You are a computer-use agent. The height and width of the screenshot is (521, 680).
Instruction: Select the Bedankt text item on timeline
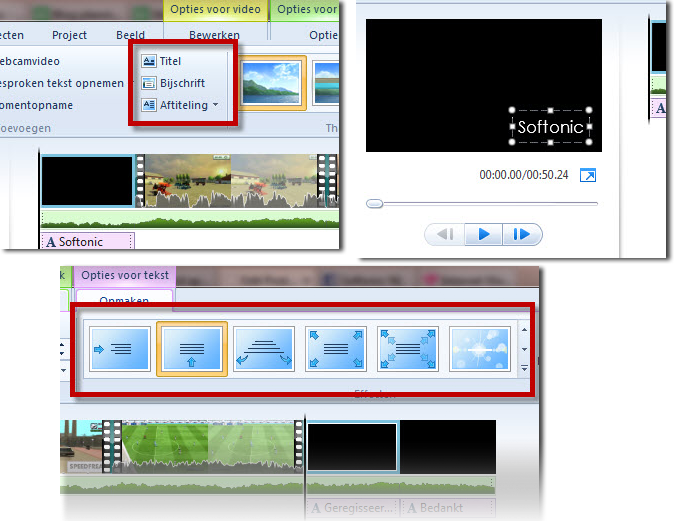pyautogui.click(x=449, y=508)
